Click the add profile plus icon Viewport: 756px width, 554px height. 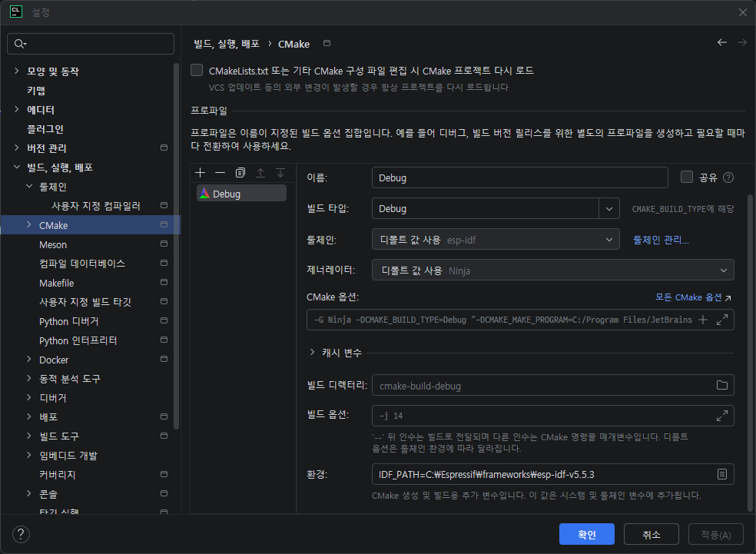[201, 173]
